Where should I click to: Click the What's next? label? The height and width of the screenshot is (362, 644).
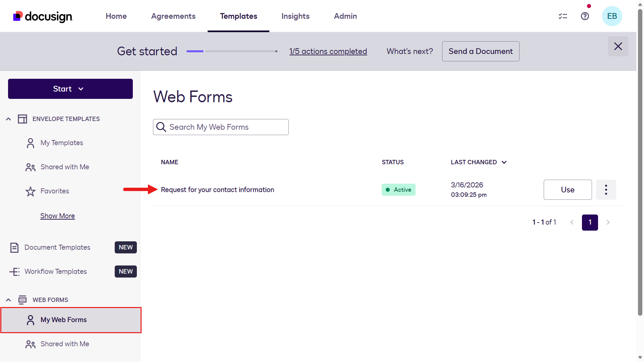click(x=410, y=51)
